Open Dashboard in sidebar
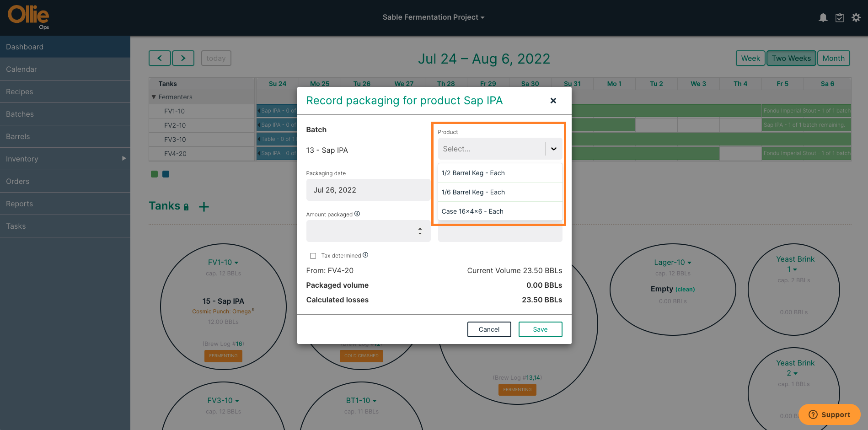 (65, 47)
